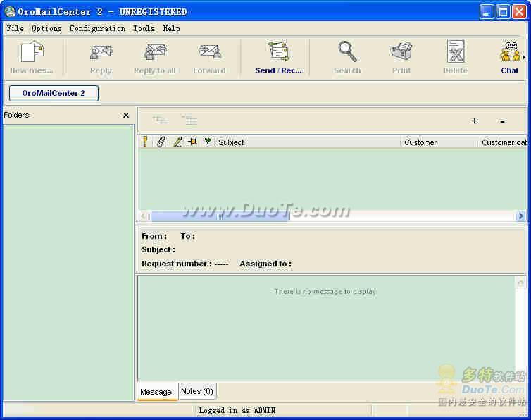Click the Customer category column header
This screenshot has height=420, width=531.
504,142
